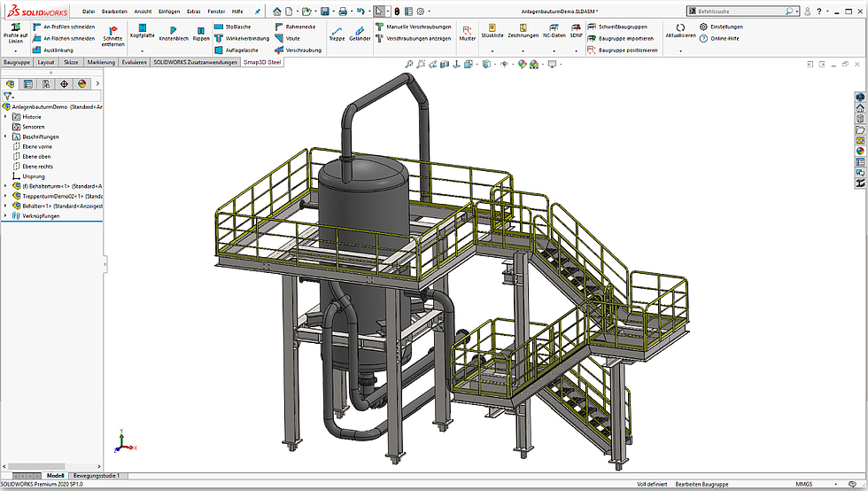Toggle the hide/show items eye icon

point(504,65)
